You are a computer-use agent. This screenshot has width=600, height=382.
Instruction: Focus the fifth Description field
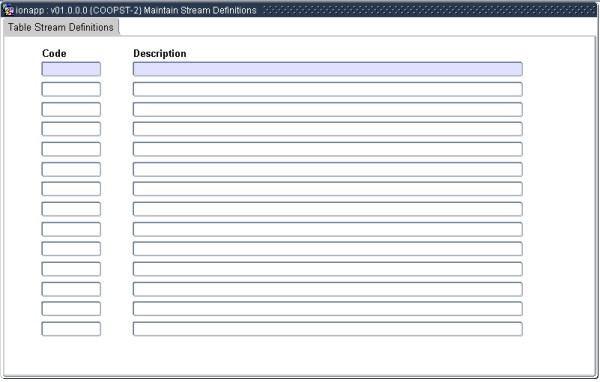click(328, 149)
